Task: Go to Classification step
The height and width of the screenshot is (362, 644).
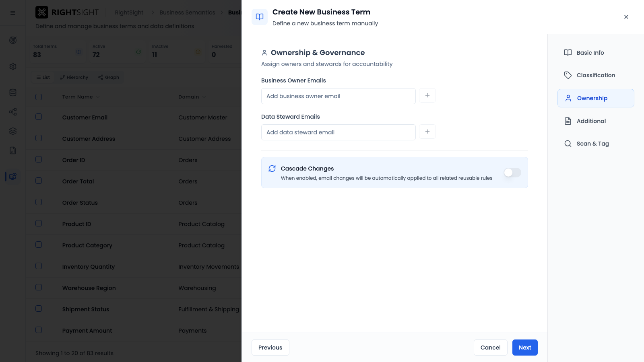Action: pos(596,75)
